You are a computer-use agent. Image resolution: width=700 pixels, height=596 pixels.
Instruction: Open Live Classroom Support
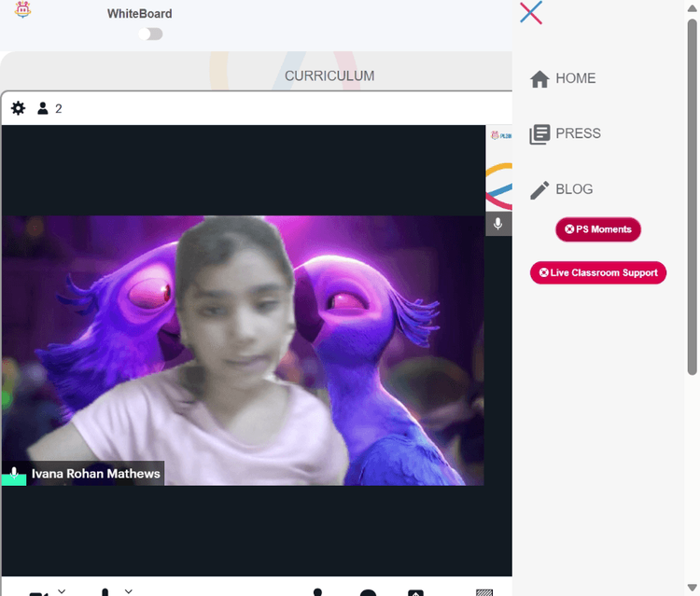[x=597, y=272]
